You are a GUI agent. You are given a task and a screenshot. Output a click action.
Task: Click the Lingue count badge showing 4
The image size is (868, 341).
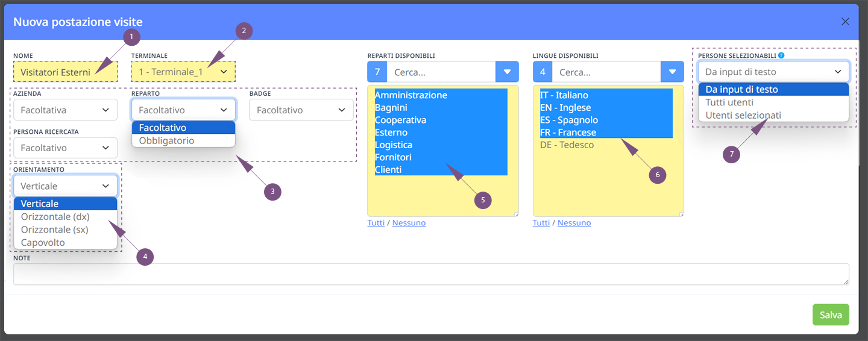[542, 72]
